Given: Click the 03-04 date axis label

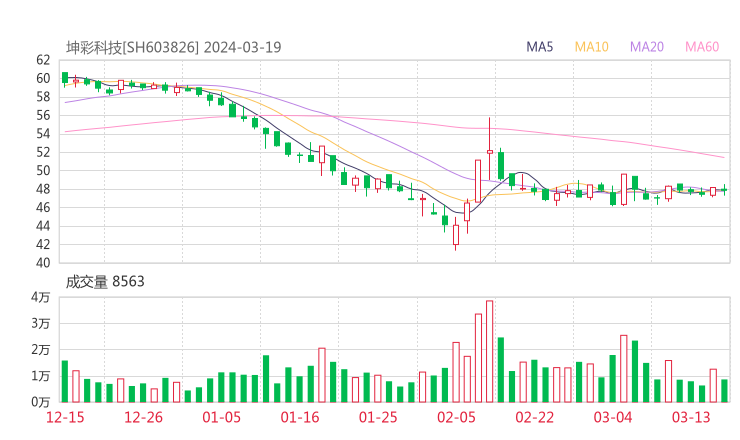Looking at the screenshot, I should point(613,417).
